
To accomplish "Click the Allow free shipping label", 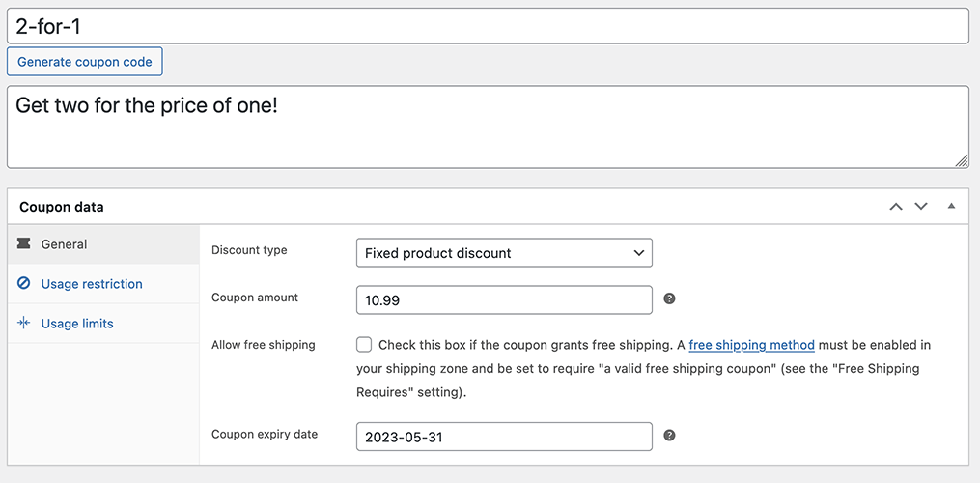I will pos(264,345).
